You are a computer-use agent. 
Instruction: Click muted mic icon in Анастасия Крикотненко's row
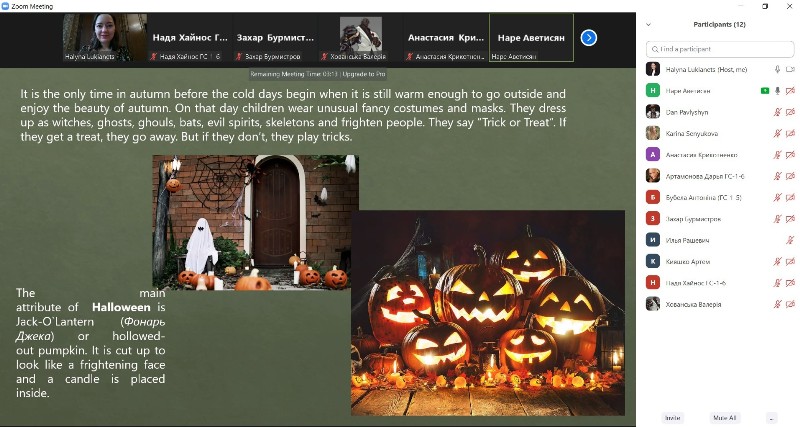pyautogui.click(x=777, y=155)
